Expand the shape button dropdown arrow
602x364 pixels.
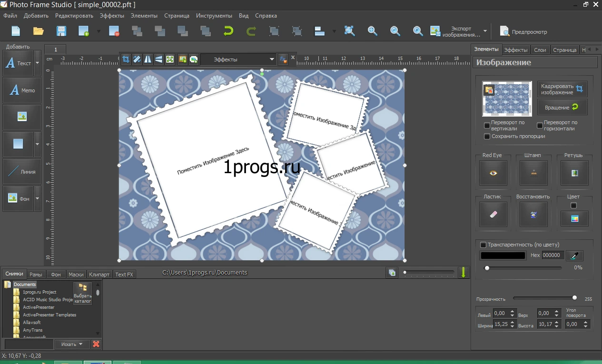point(38,145)
